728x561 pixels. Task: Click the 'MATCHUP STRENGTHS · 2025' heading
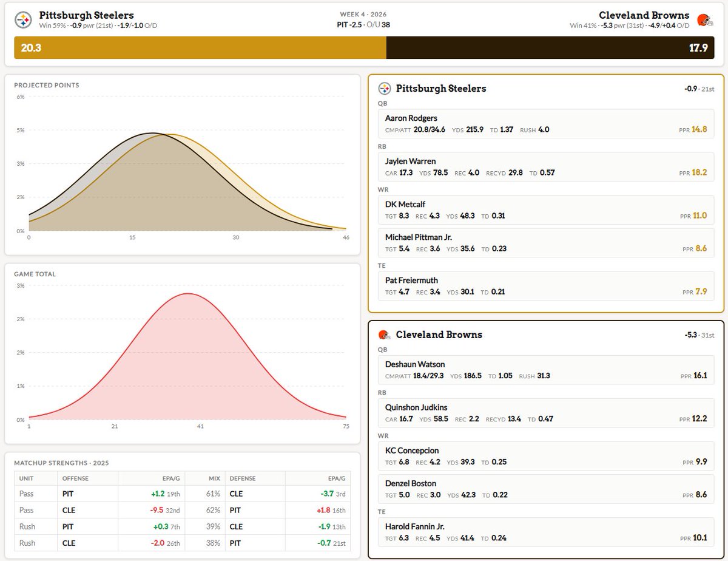tap(61, 463)
